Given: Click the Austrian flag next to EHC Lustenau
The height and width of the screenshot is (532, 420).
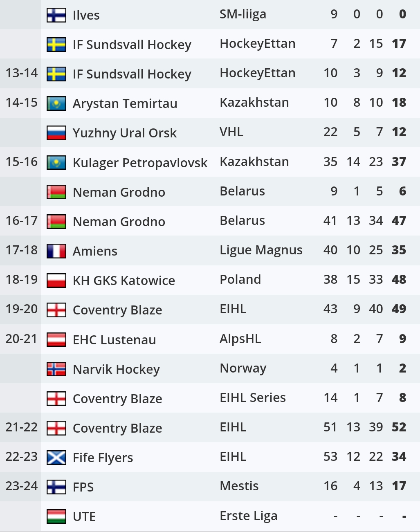Looking at the screenshot, I should pos(56,340).
